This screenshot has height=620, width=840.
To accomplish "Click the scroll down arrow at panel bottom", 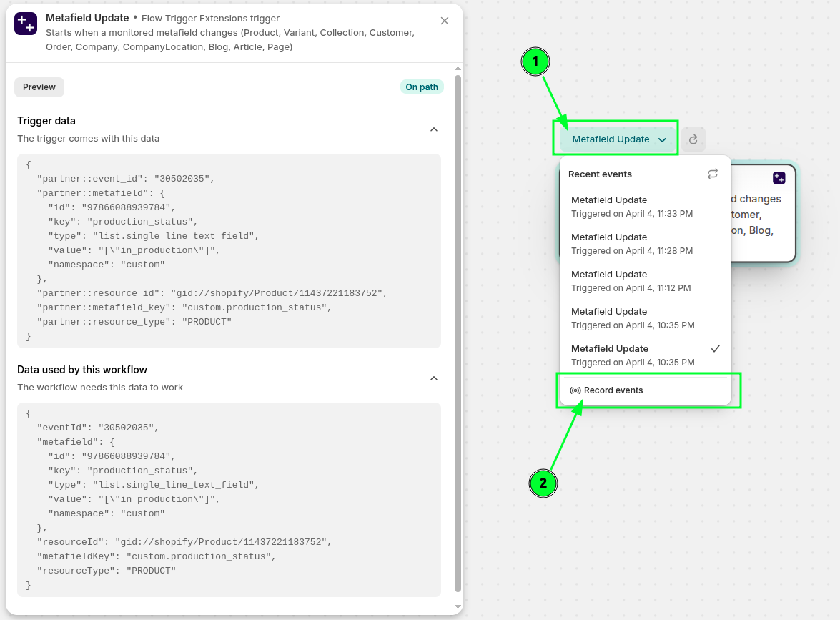I will (x=458, y=607).
